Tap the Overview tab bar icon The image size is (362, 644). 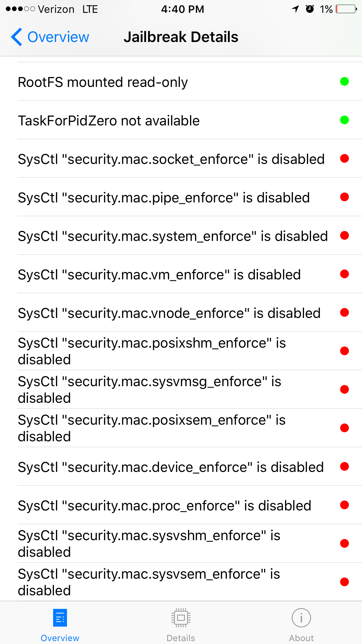click(x=60, y=618)
